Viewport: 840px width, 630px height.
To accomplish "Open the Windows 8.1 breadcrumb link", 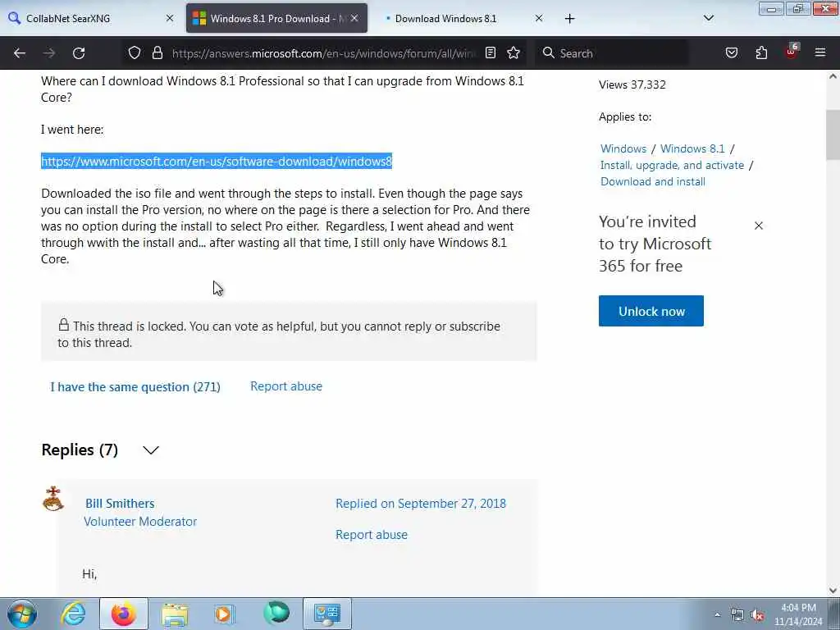I will point(692,148).
